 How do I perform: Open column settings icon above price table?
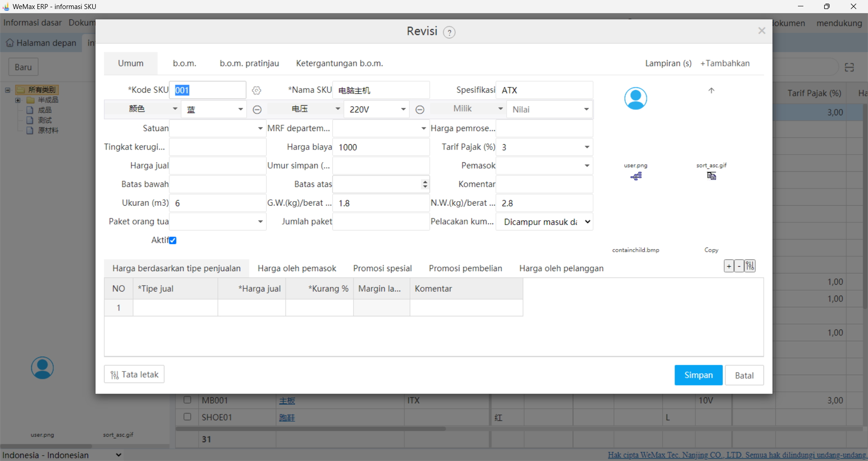click(750, 266)
